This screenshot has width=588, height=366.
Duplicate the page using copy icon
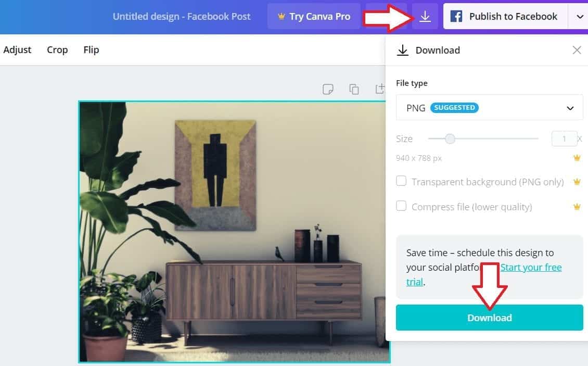[x=354, y=90]
